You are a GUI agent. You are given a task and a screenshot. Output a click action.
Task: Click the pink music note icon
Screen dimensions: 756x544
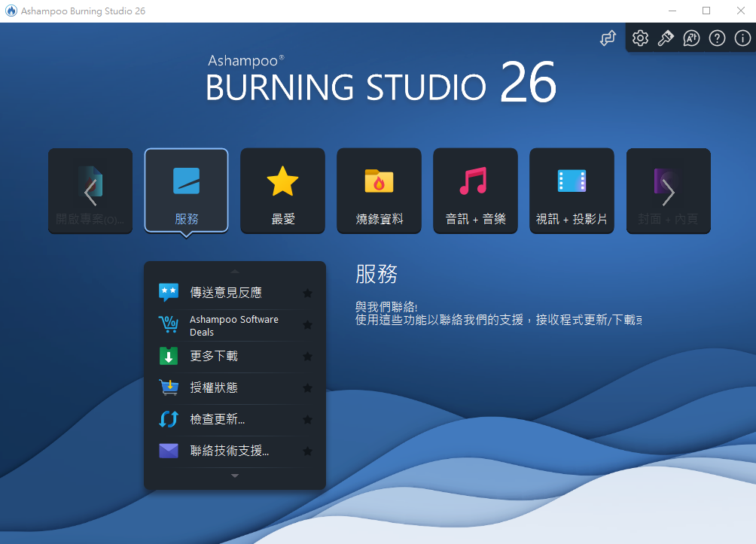click(474, 181)
